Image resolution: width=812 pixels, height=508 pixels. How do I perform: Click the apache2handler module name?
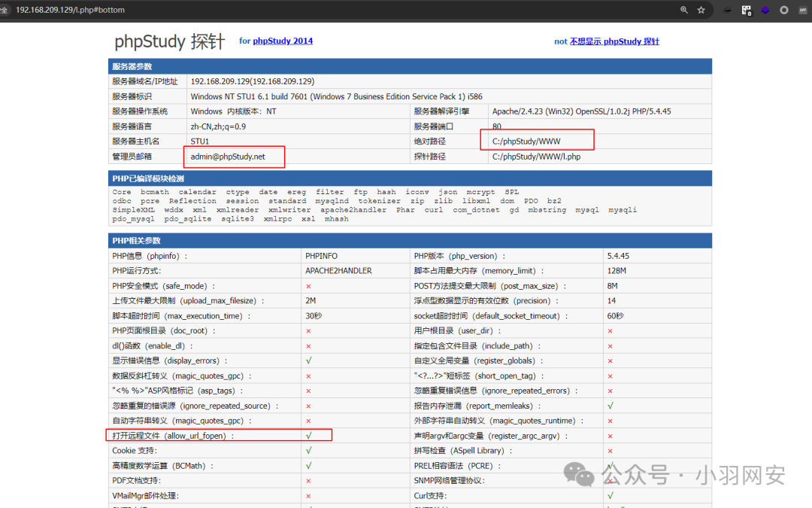(353, 210)
